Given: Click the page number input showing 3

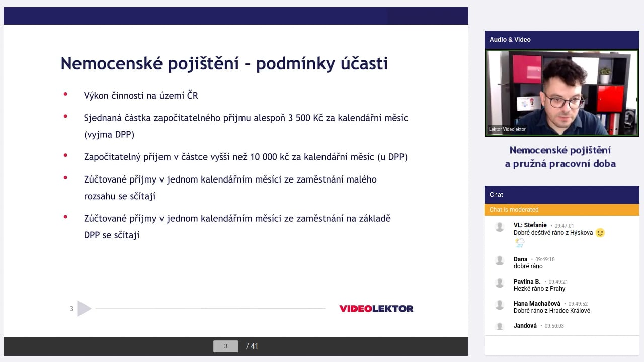Looking at the screenshot, I should point(225,346).
